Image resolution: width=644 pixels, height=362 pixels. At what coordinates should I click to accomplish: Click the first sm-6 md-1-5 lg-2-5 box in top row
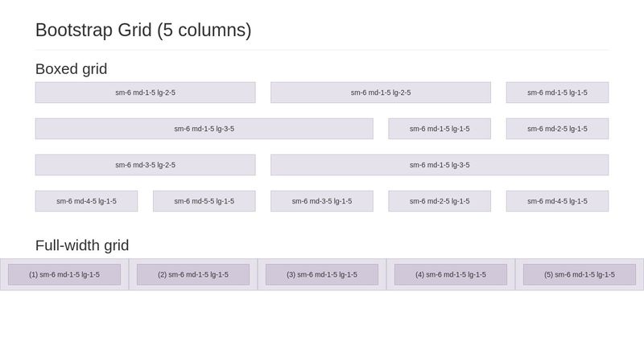[146, 93]
